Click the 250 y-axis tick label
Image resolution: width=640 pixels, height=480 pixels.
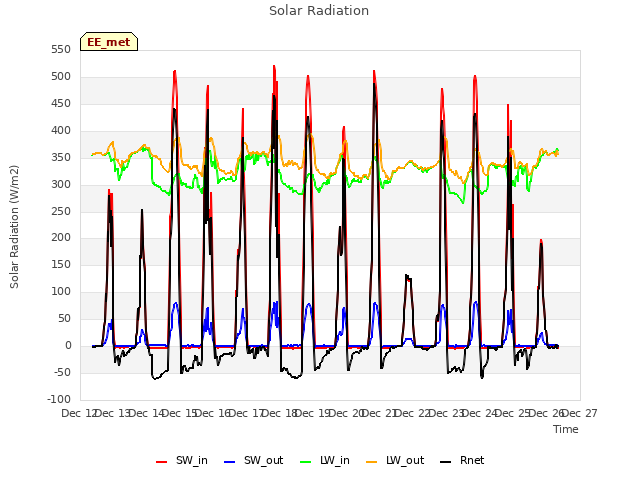[61, 211]
